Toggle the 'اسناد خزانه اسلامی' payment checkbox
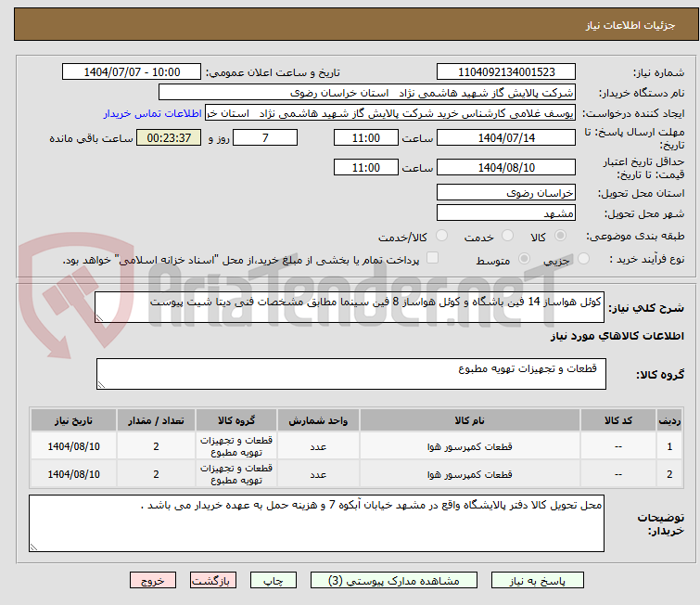 pos(432,260)
